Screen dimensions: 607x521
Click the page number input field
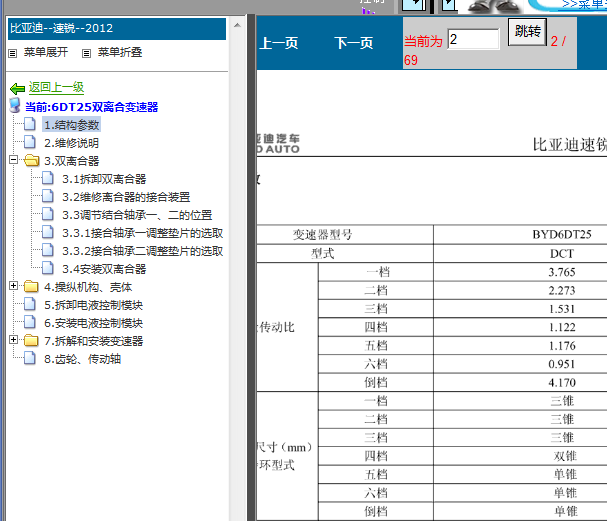pyautogui.click(x=473, y=39)
